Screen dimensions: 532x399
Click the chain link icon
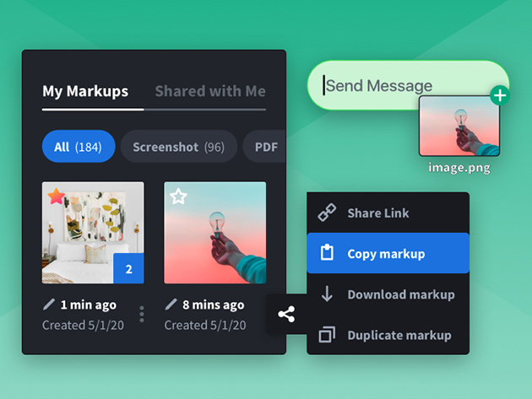coord(327,213)
